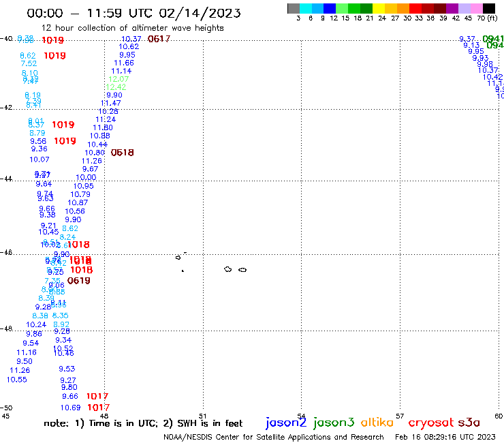Click the s3a satellite legend label
Screen dimensions: 504x443
(x=469, y=423)
